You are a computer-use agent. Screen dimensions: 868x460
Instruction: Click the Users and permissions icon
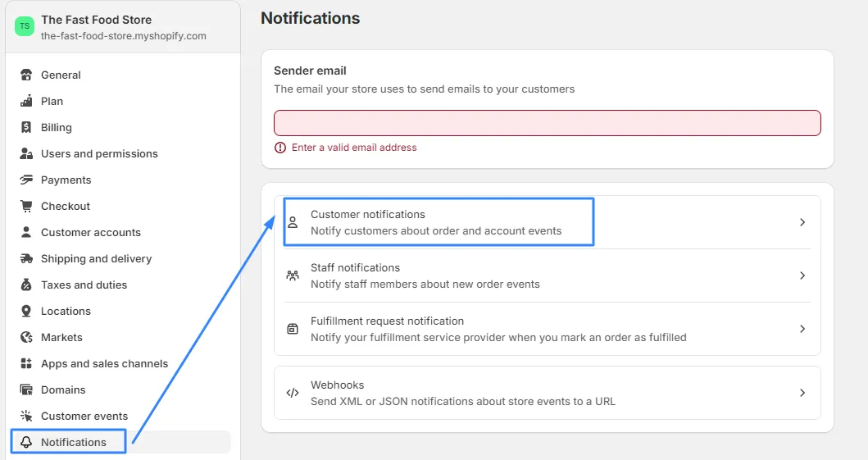pos(26,153)
